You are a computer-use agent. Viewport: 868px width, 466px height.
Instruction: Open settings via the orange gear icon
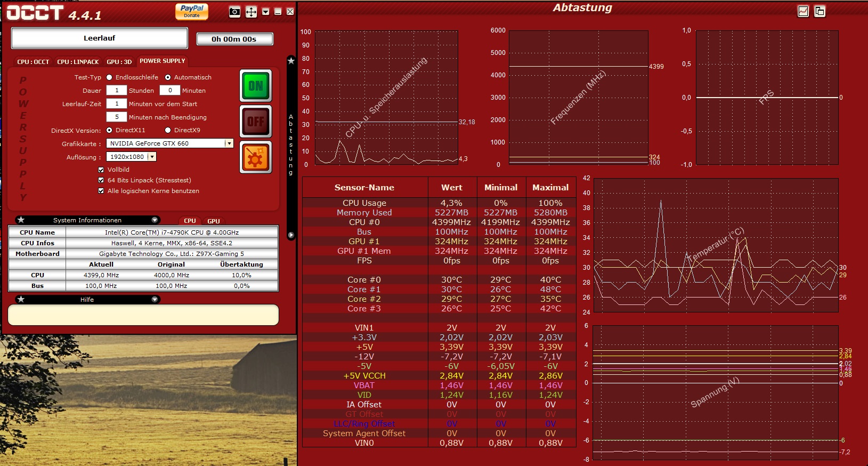(256, 157)
